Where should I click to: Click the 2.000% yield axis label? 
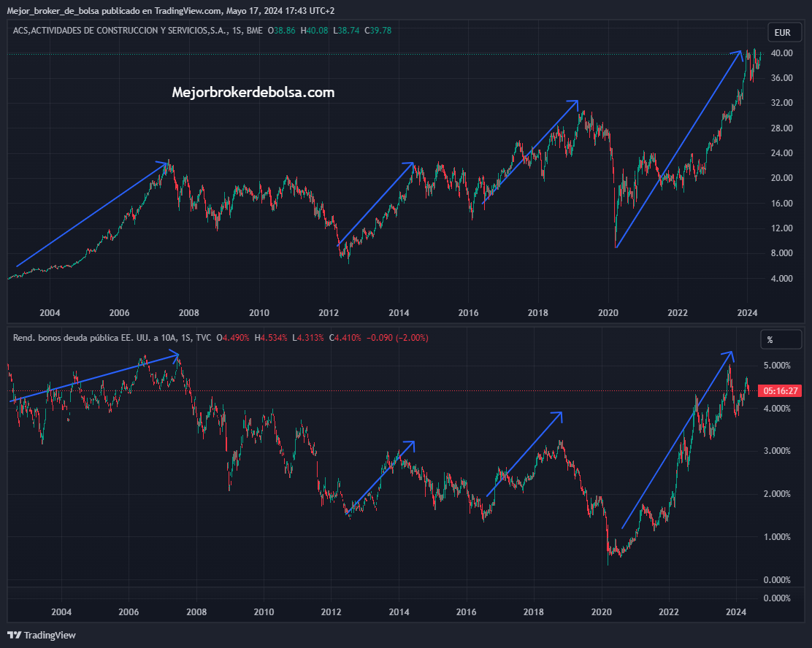777,494
